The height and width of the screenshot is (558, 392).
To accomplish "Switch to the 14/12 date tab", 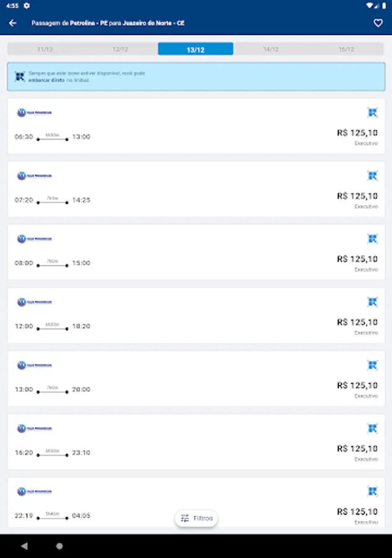I will [x=271, y=48].
